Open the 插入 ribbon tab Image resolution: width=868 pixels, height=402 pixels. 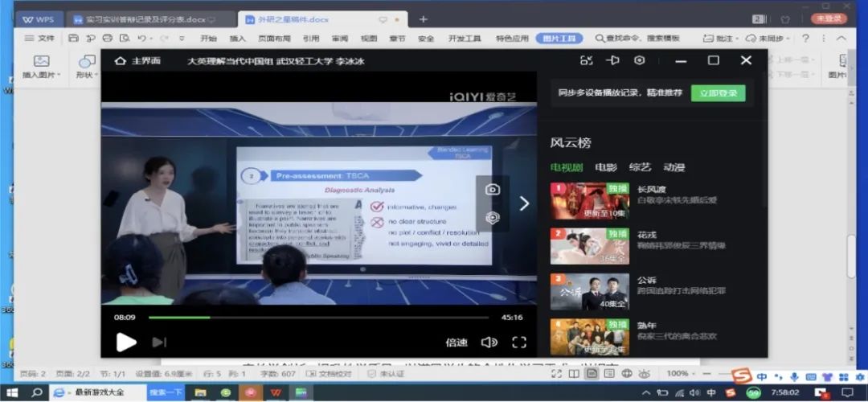click(237, 39)
